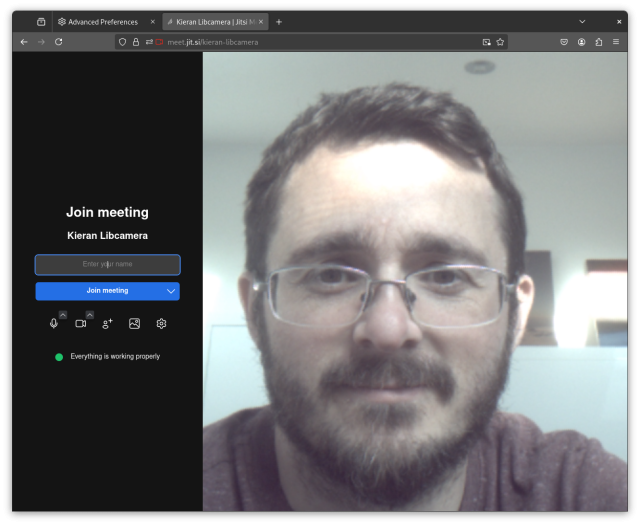
Task: Switch to the Advanced Preferences tab
Action: (x=102, y=21)
